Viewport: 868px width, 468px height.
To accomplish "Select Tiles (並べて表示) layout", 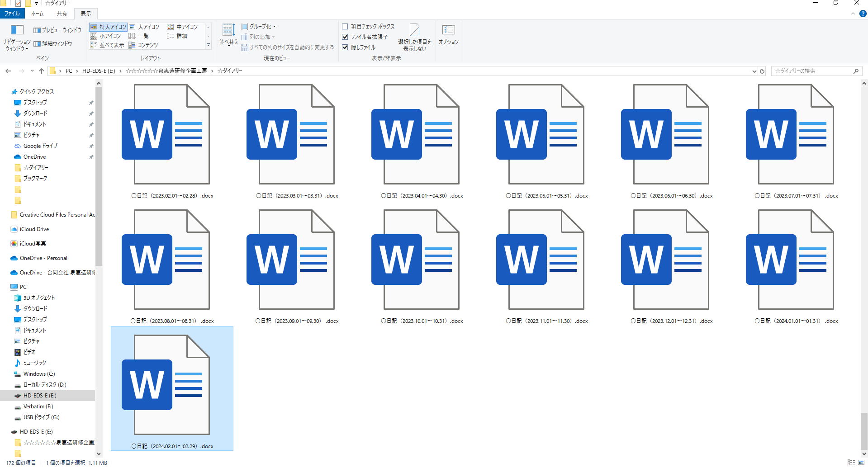I will click(x=107, y=45).
